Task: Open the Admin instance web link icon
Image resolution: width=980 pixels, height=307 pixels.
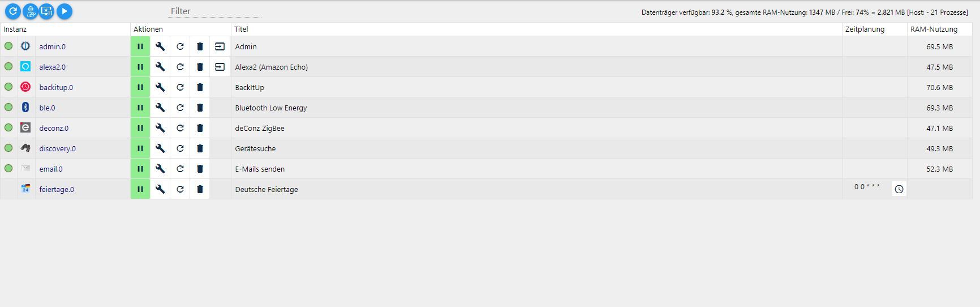Action: [220, 46]
